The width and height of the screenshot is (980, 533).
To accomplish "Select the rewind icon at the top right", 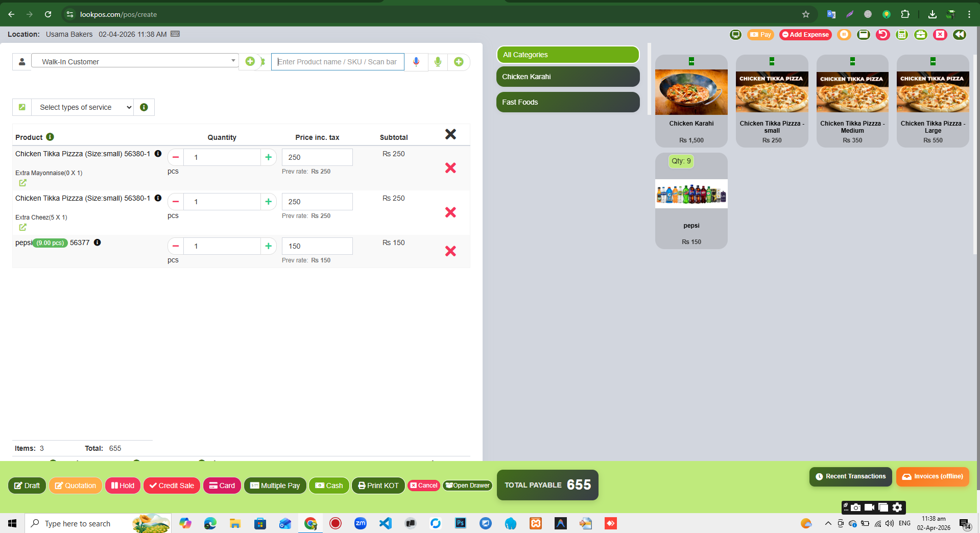I will [960, 35].
